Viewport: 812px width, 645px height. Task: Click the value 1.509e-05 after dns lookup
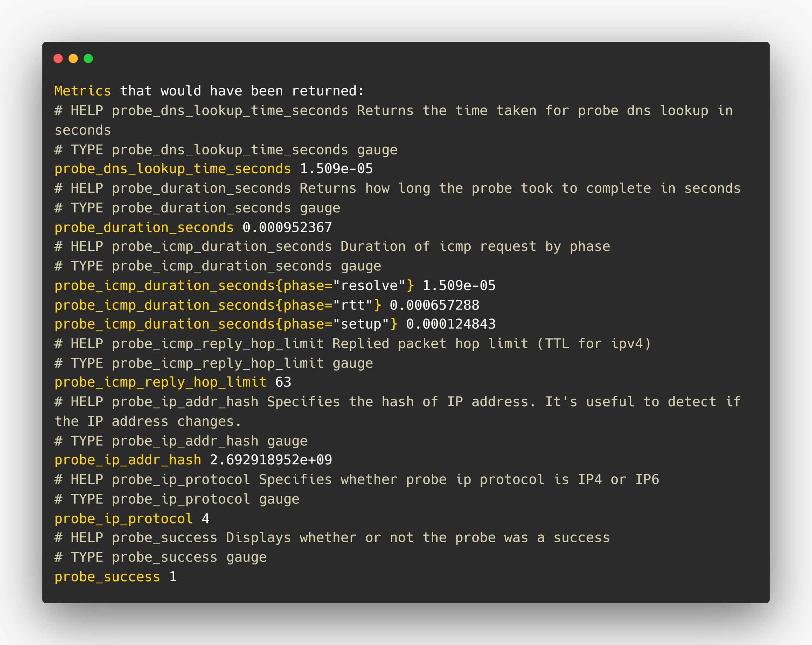336,169
